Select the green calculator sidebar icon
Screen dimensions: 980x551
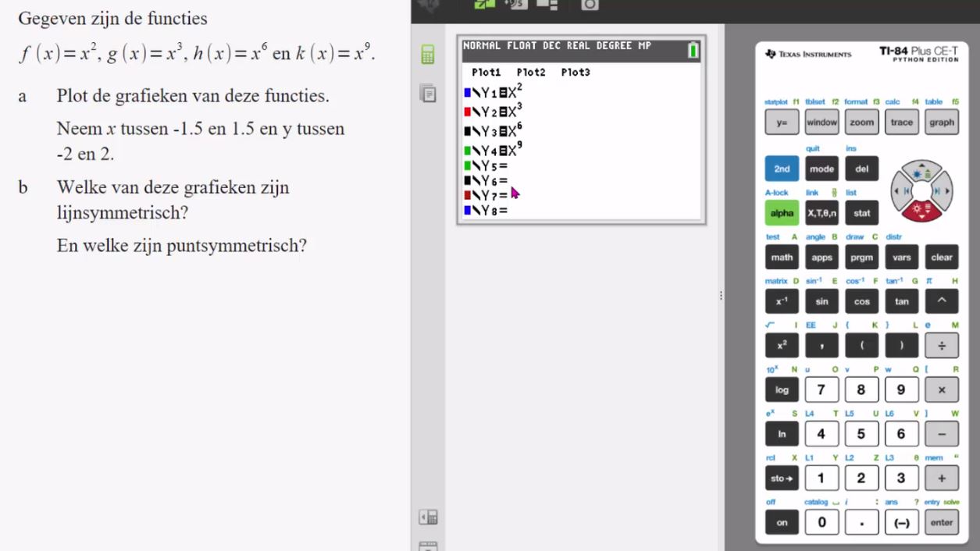[x=427, y=54]
